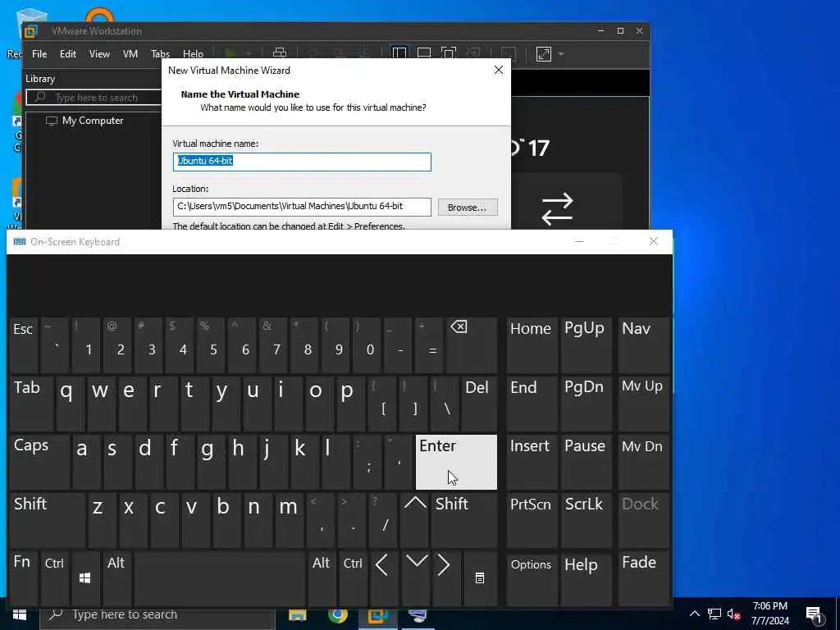Click the Mv Up key

[644, 404]
